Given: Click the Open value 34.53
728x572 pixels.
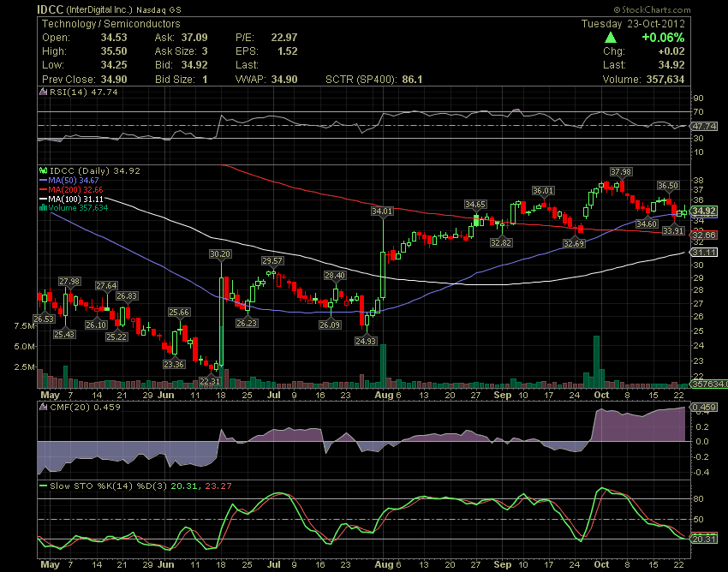Looking at the screenshot, I should tap(114, 38).
